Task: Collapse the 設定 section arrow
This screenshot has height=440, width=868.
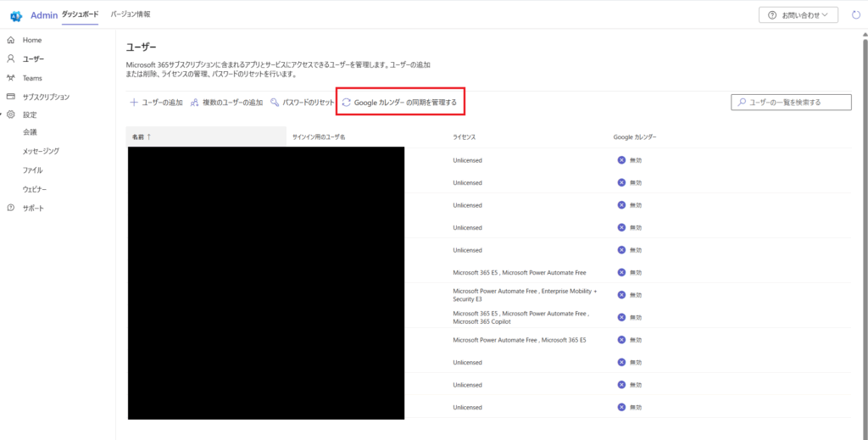Action: coord(2,114)
